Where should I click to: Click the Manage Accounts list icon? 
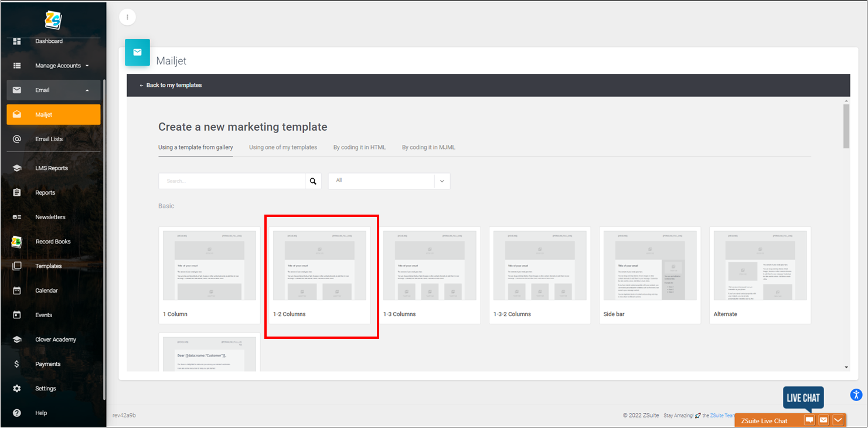pyautogui.click(x=17, y=66)
